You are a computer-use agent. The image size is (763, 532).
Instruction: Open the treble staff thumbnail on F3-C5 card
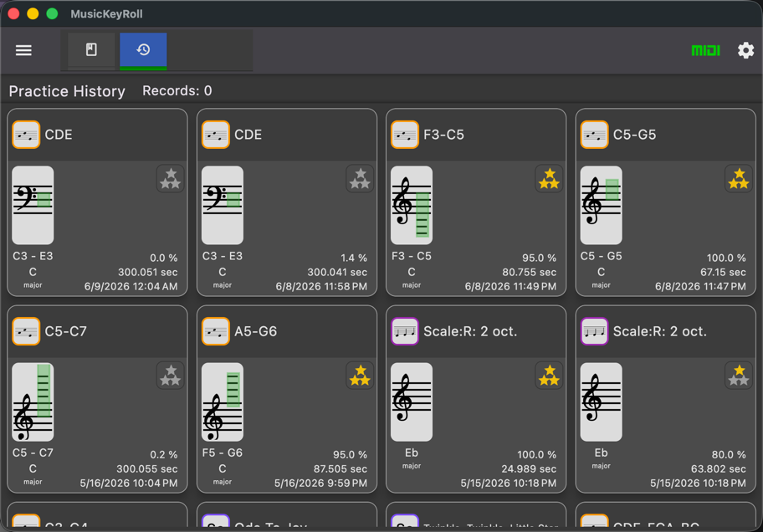[412, 205]
